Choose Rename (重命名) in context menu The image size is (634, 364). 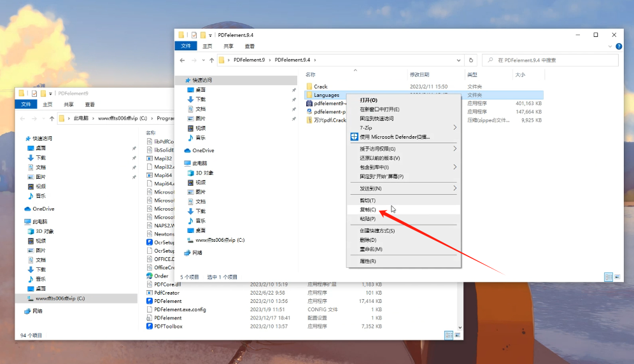(370, 249)
